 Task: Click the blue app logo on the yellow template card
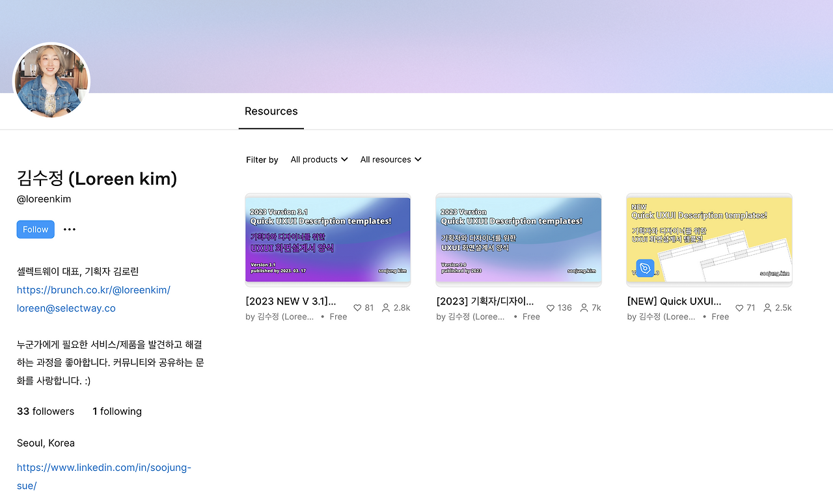644,268
